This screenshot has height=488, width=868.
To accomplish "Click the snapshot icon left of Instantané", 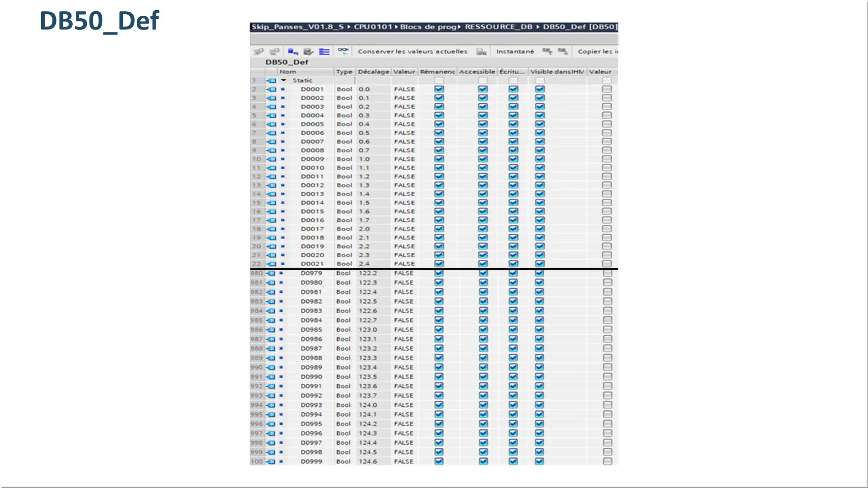I will click(x=481, y=51).
